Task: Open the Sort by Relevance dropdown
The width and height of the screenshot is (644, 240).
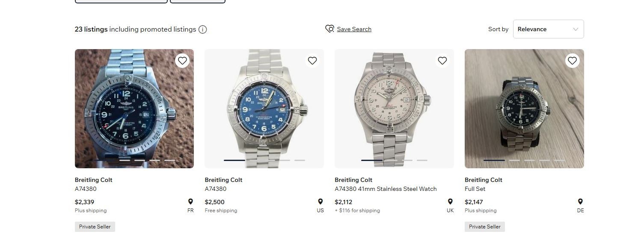Action: click(548, 29)
